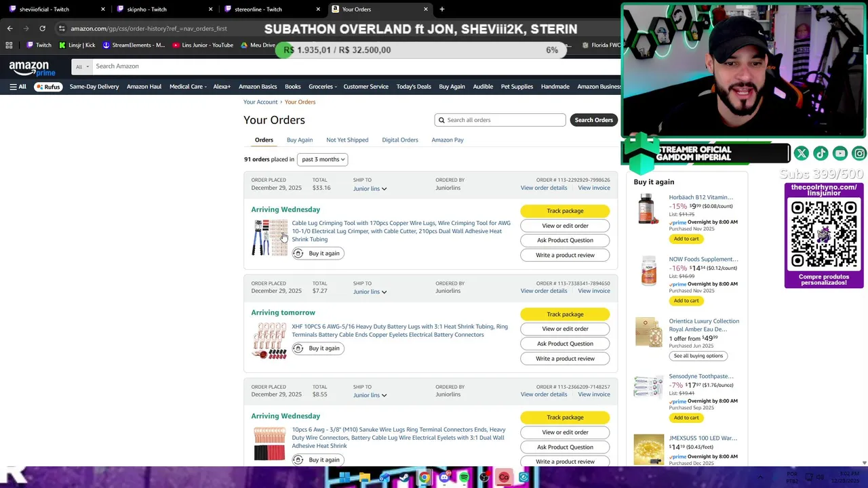
Task: Open Today's Deals in nav bar
Action: coord(414,87)
